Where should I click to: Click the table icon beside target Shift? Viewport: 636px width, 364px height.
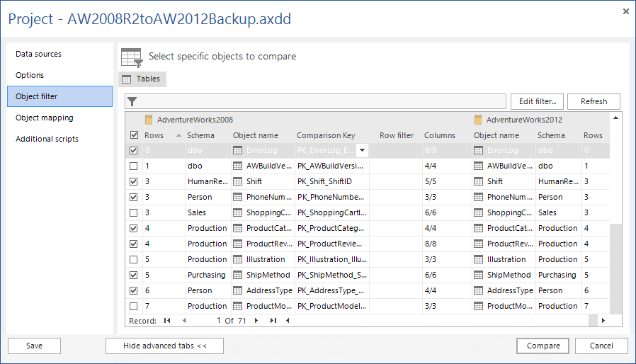tap(479, 181)
